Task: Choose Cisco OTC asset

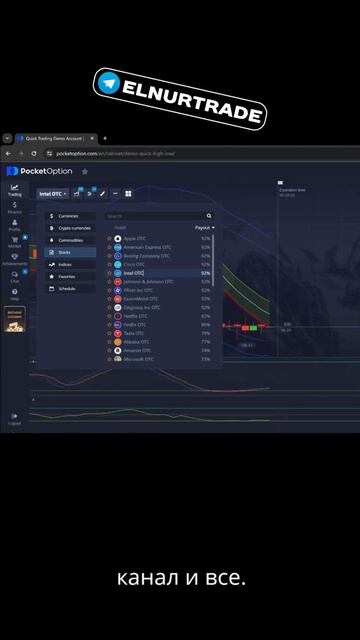Action: click(160, 264)
